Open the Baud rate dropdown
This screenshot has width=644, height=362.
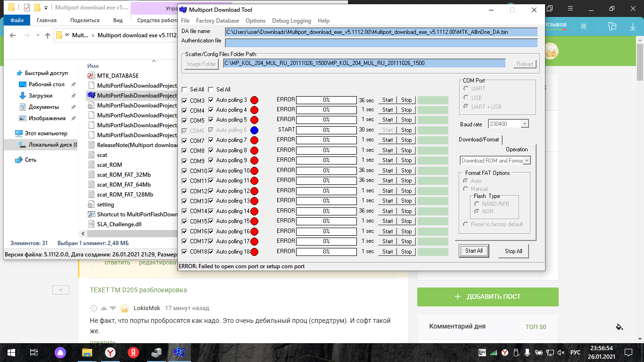point(525,124)
